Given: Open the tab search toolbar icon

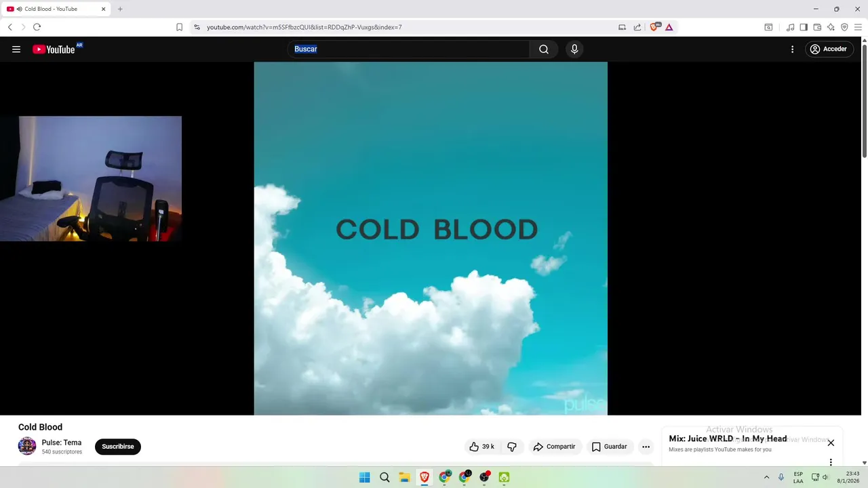Looking at the screenshot, I should click(x=768, y=27).
